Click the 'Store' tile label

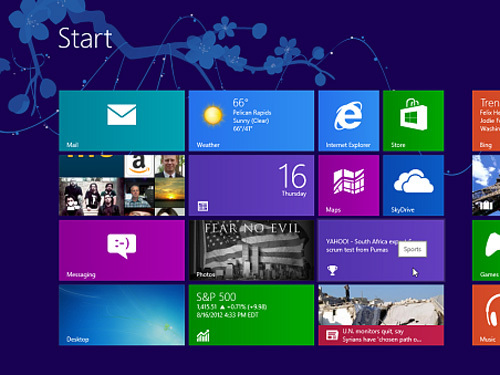(398, 145)
